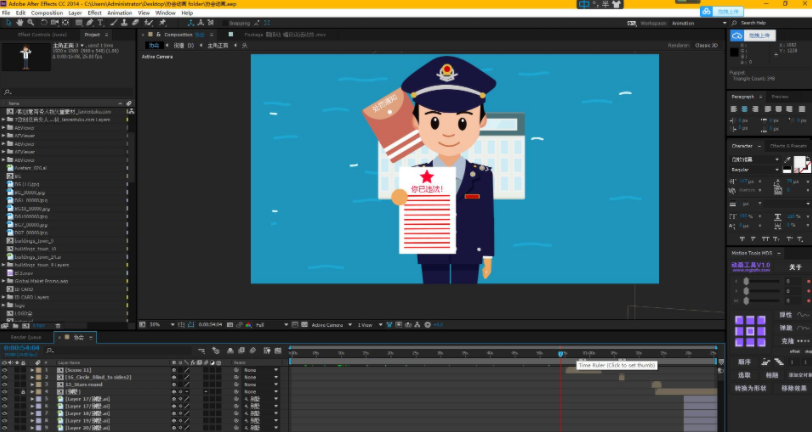The image size is (812, 432).
Task: Select the Eraser tool
Action: tap(135, 23)
